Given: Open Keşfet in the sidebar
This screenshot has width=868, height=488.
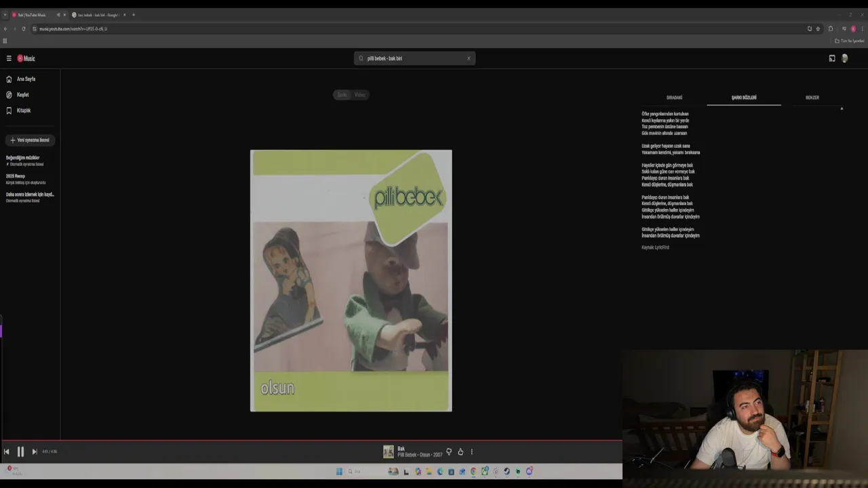Looking at the screenshot, I should [x=18, y=95].
